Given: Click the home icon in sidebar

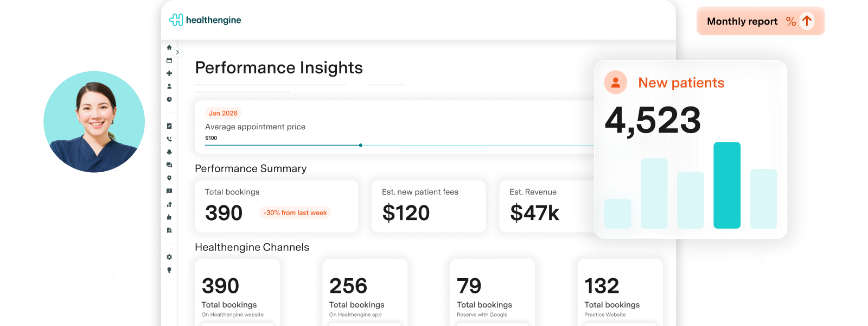Looking at the screenshot, I should pyautogui.click(x=169, y=47).
